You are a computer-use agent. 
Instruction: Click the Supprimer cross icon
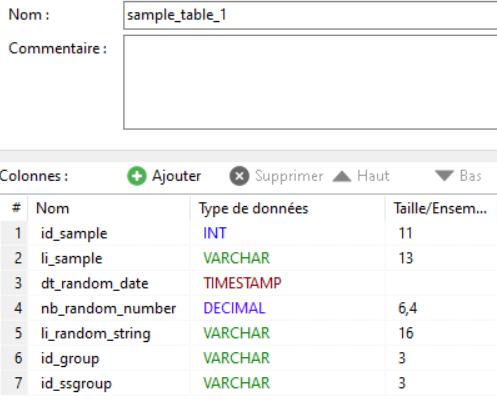[239, 176]
